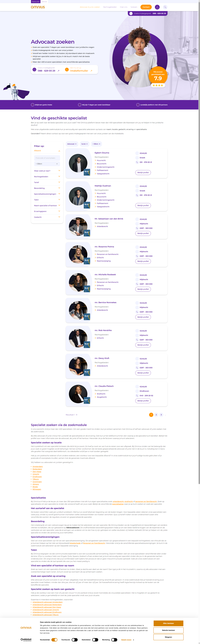Click the user account icon in header
This screenshot has height=644, width=200.
click(x=157, y=7)
